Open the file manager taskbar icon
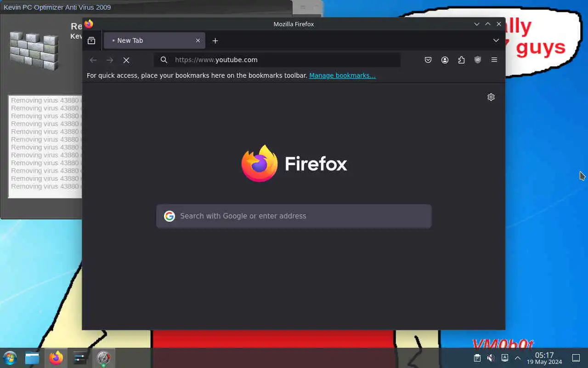Screen dimensions: 588x368 32,358
